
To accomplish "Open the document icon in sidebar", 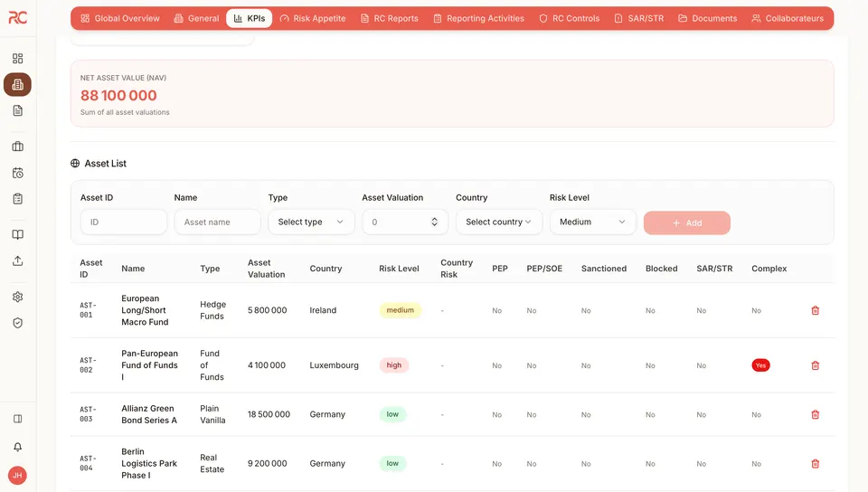I will (18, 110).
